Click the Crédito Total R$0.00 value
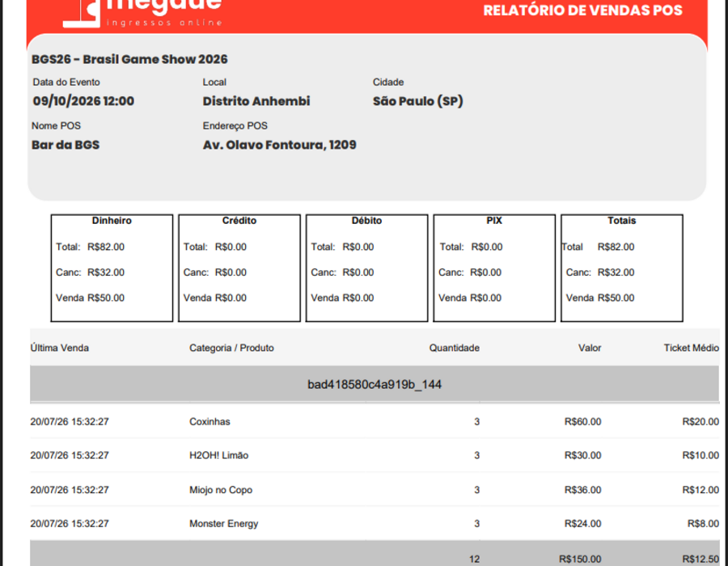The height and width of the screenshot is (566, 728). (231, 247)
